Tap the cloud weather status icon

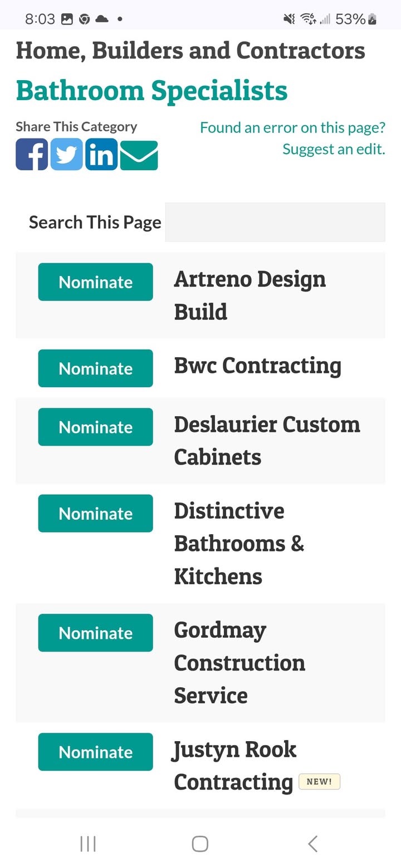coord(102,18)
